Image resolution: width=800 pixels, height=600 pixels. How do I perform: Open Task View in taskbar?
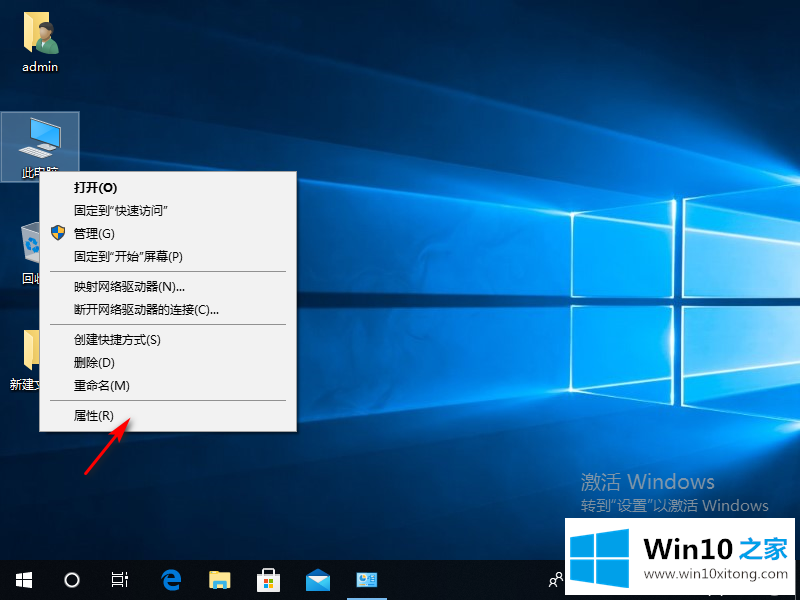(120, 580)
